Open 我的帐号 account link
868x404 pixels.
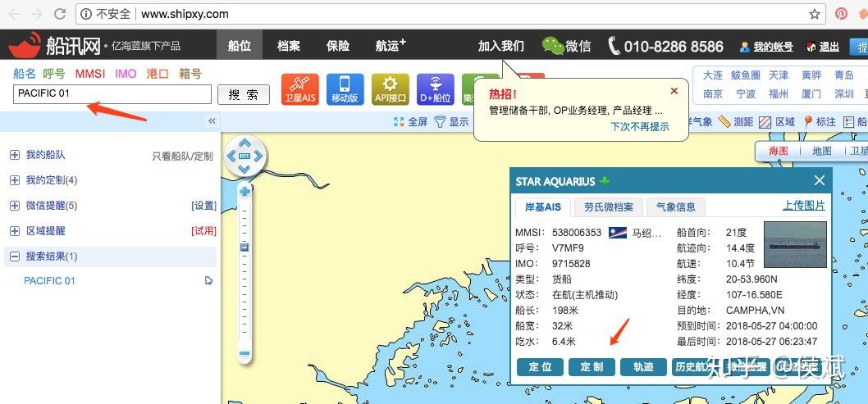773,47
